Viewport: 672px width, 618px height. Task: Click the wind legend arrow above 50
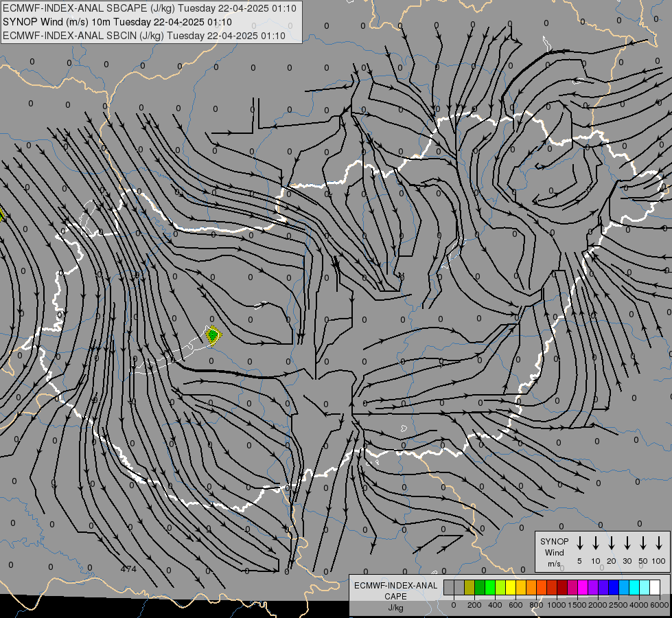coord(643,543)
